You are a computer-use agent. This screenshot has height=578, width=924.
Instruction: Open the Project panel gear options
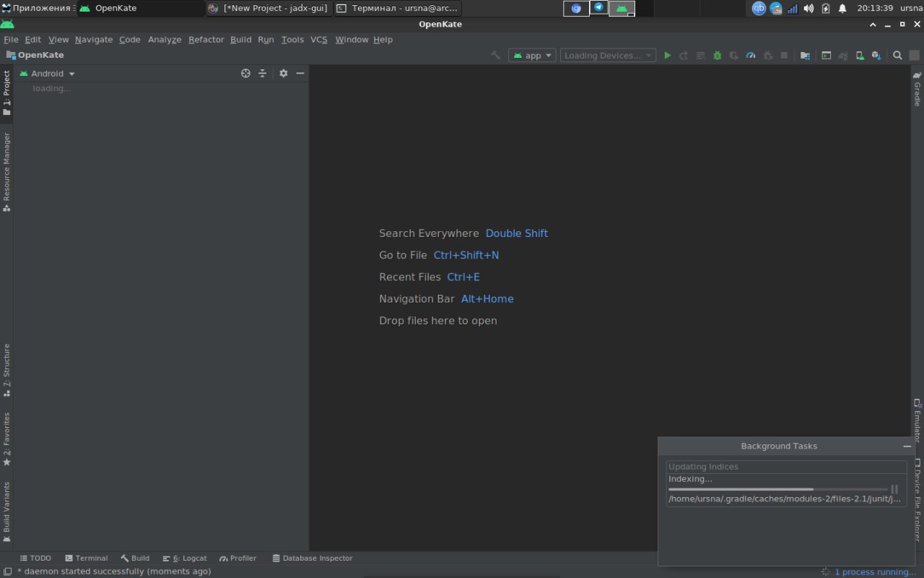tap(283, 74)
